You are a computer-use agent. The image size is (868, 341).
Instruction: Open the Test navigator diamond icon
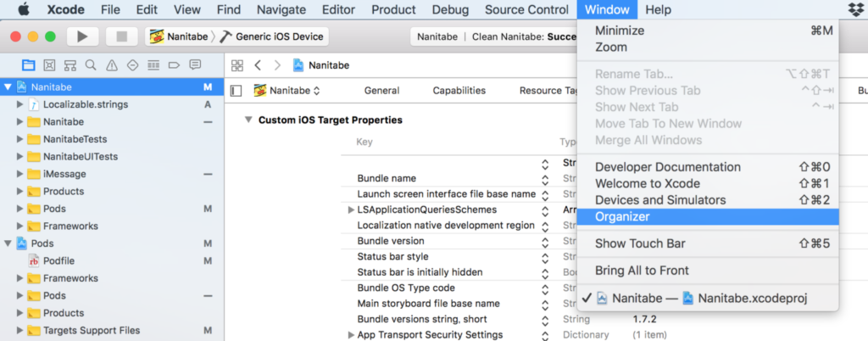[132, 65]
